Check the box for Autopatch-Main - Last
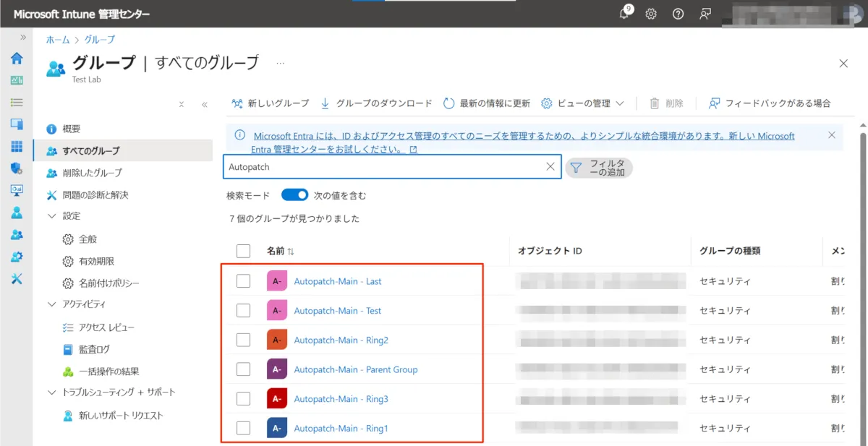The width and height of the screenshot is (868, 446). tap(244, 281)
